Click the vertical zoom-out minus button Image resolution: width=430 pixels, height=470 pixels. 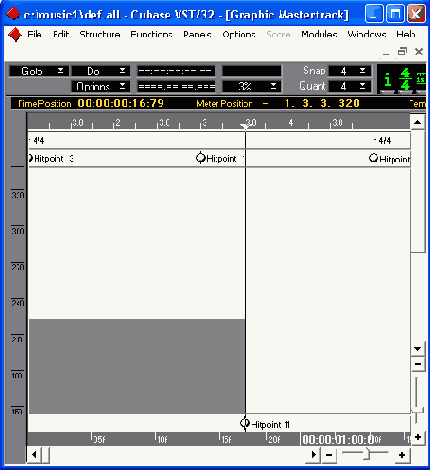(x=418, y=364)
